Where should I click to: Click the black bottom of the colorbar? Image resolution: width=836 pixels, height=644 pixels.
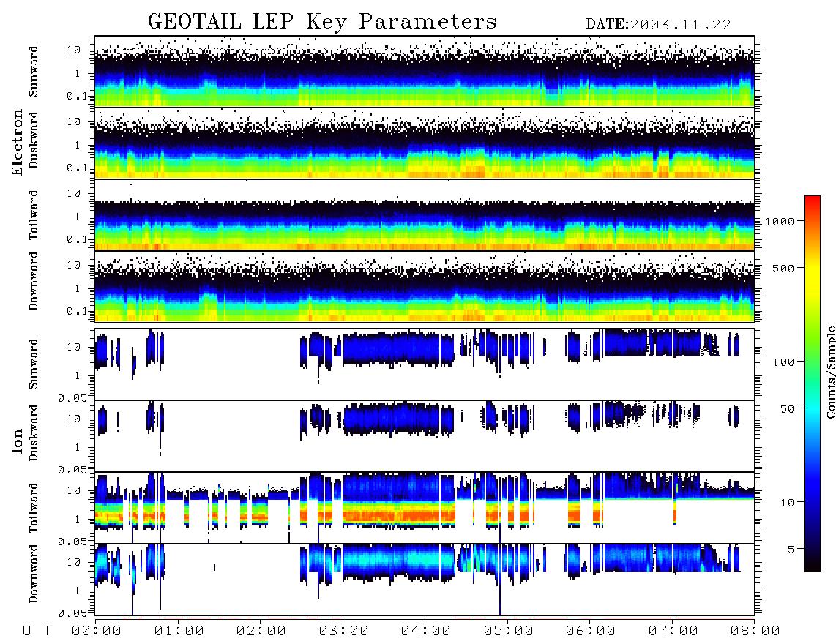813,563
